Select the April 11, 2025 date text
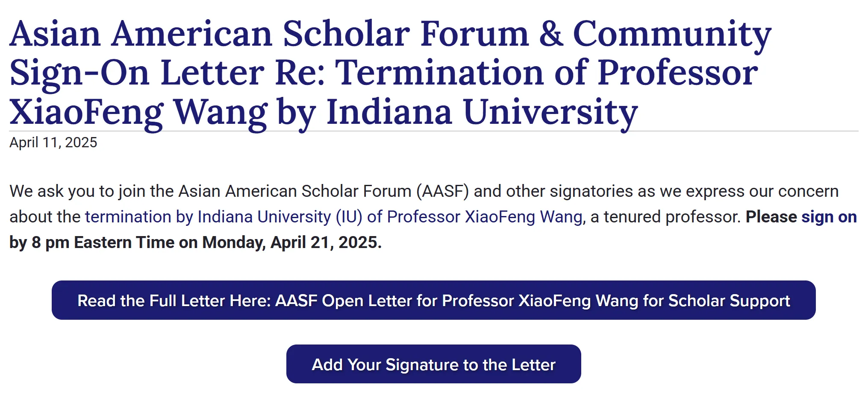 [53, 142]
